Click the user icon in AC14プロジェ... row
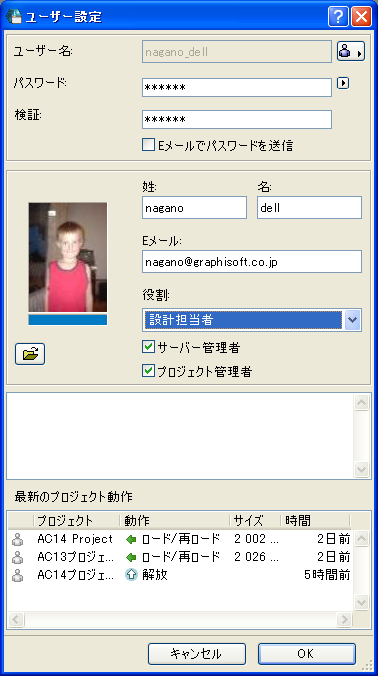Screen dimensions: 378x676 pyautogui.click(x=17, y=575)
